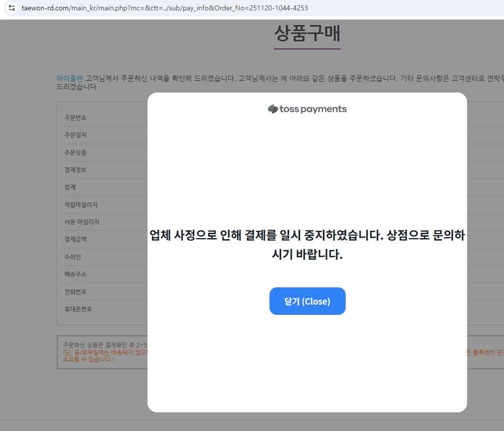The width and height of the screenshot is (504, 431).
Task: Click the 닫기 (Close) button
Action: [307, 301]
